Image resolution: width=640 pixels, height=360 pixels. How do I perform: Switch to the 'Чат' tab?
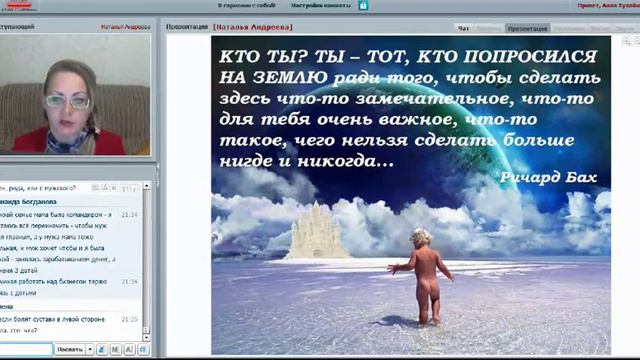[x=463, y=28]
